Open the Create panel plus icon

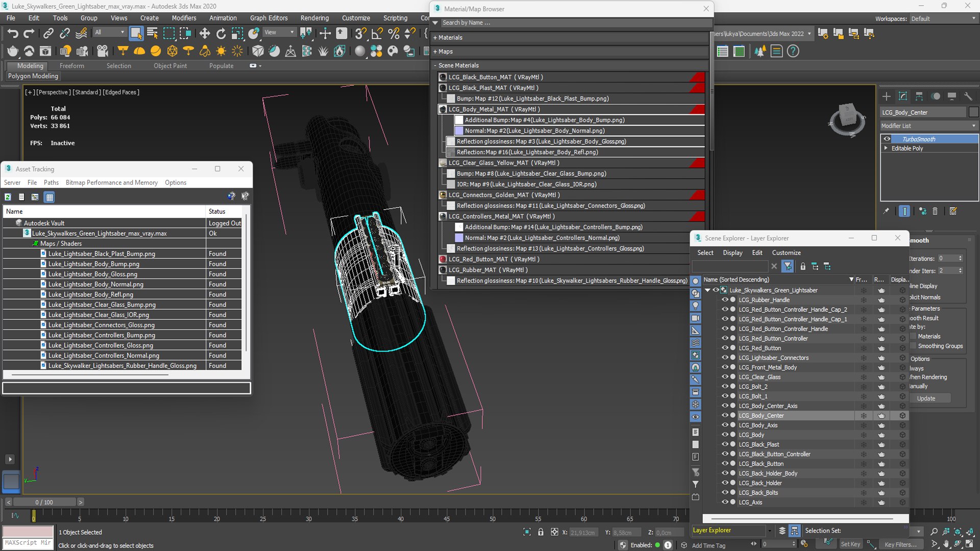tap(886, 96)
